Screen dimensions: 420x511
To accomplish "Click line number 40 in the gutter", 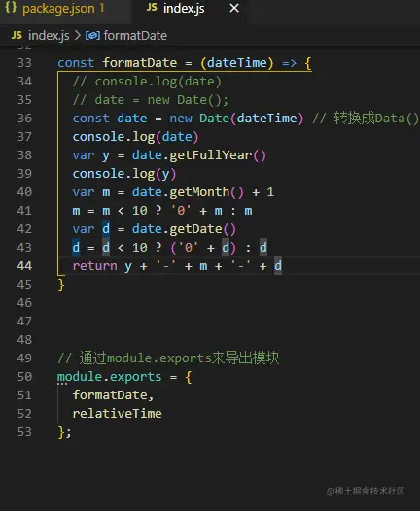I will pos(24,192).
